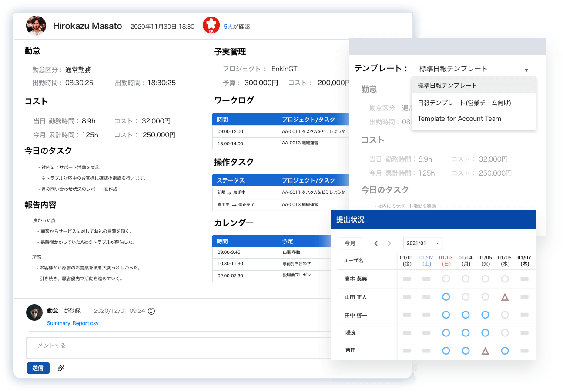Select Template for Account Team option
563x392 pixels.
(473, 119)
